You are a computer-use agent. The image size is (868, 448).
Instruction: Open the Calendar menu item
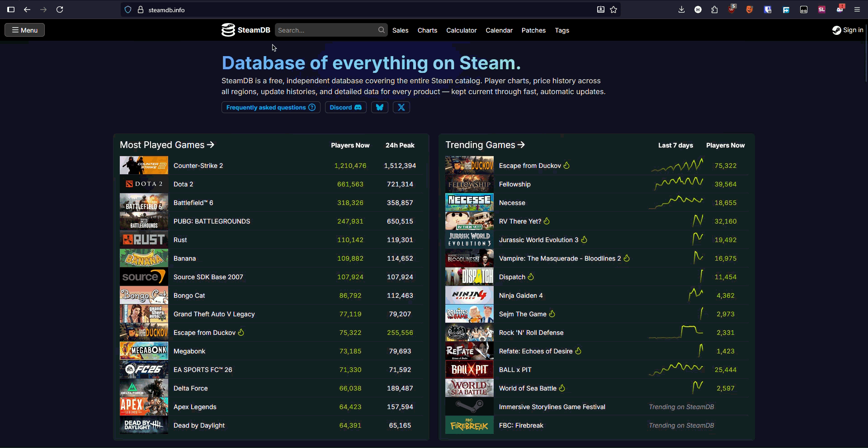(499, 30)
